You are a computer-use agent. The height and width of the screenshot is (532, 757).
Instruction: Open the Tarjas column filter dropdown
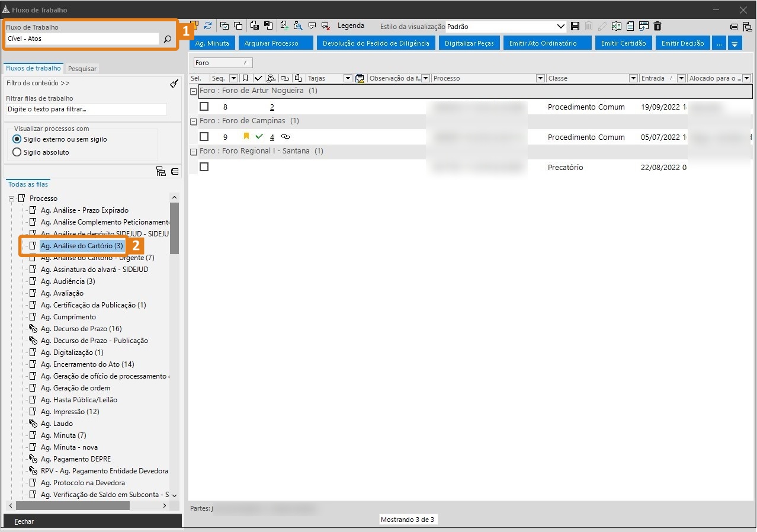coord(347,78)
